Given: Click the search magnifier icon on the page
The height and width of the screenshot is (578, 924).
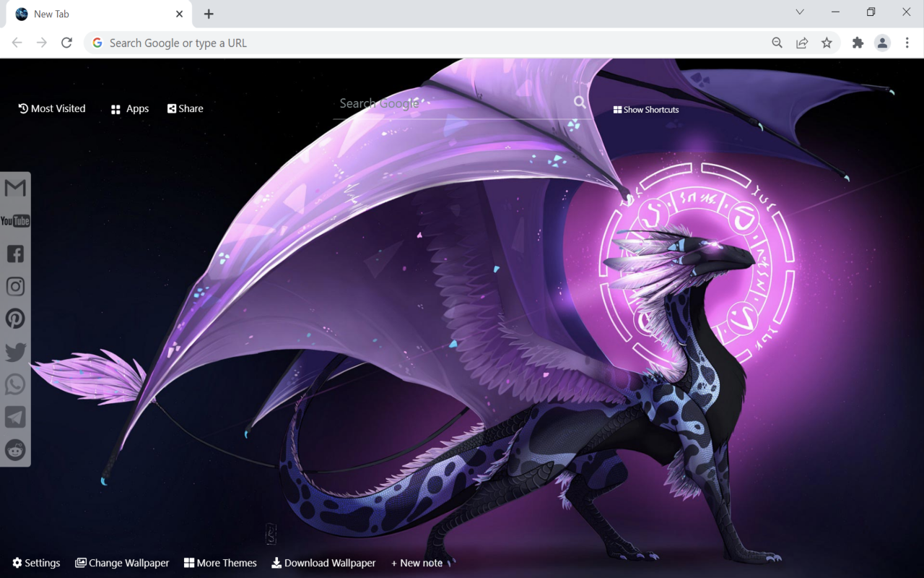Looking at the screenshot, I should [x=580, y=103].
